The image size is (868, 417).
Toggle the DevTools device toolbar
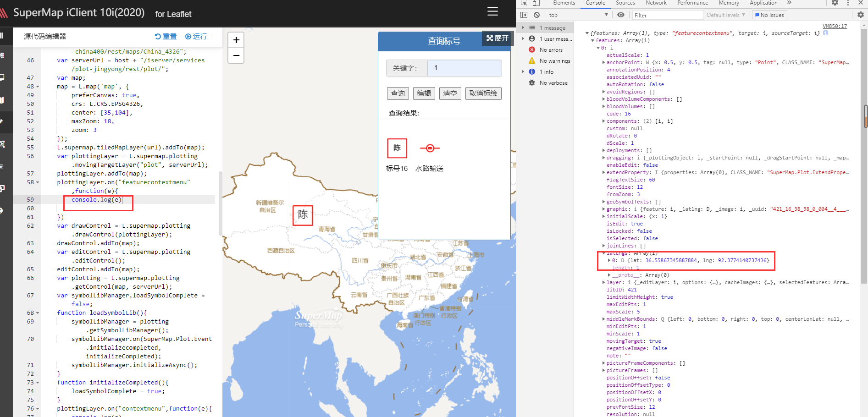535,3
